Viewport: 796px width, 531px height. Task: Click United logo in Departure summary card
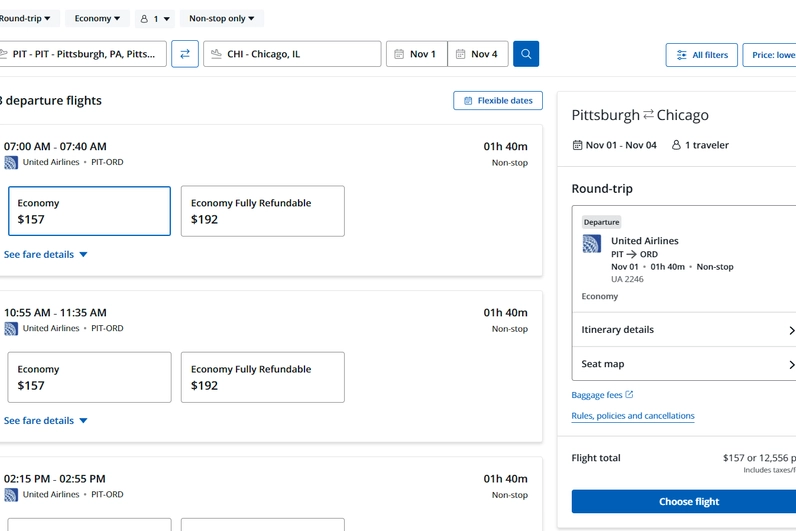pyautogui.click(x=591, y=244)
